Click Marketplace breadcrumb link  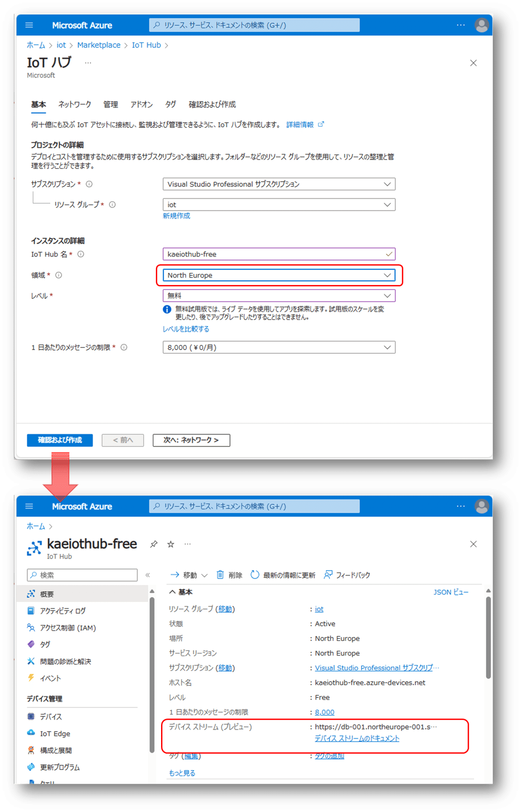99,45
